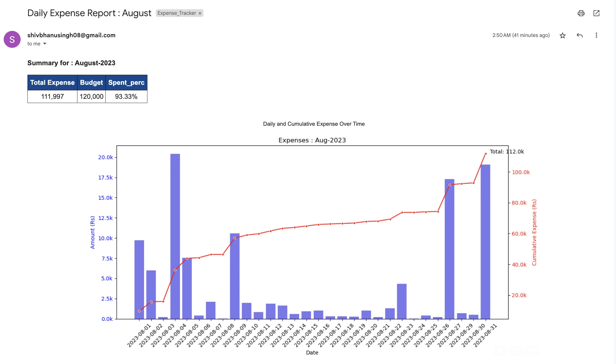The height and width of the screenshot is (364, 616).
Task: Click the red cumulative expense line endpoint
Action: coord(486,153)
